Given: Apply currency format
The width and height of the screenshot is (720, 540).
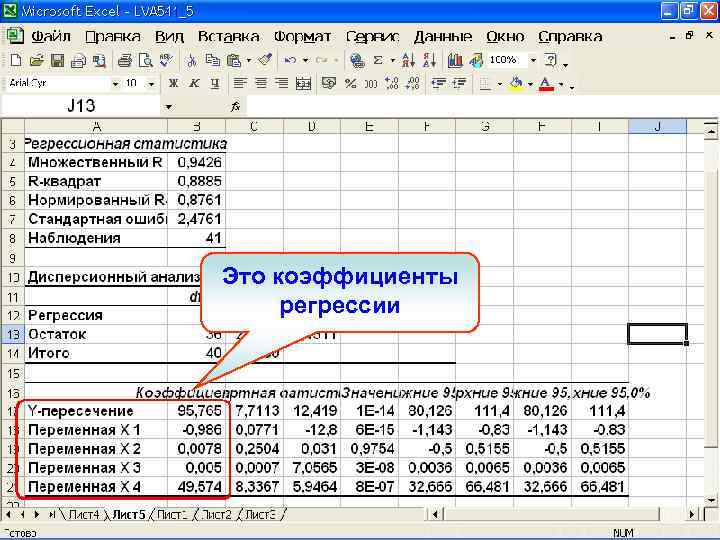Looking at the screenshot, I should [x=328, y=83].
